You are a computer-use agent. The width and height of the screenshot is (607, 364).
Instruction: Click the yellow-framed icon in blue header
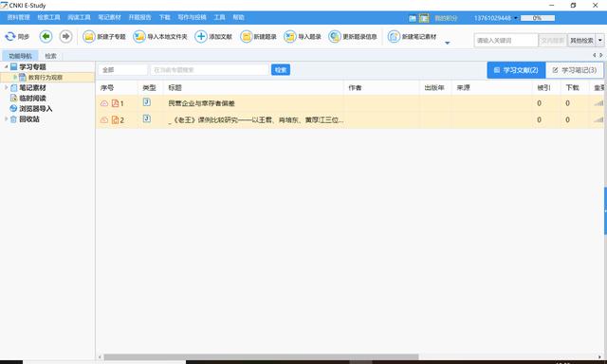(x=424, y=18)
